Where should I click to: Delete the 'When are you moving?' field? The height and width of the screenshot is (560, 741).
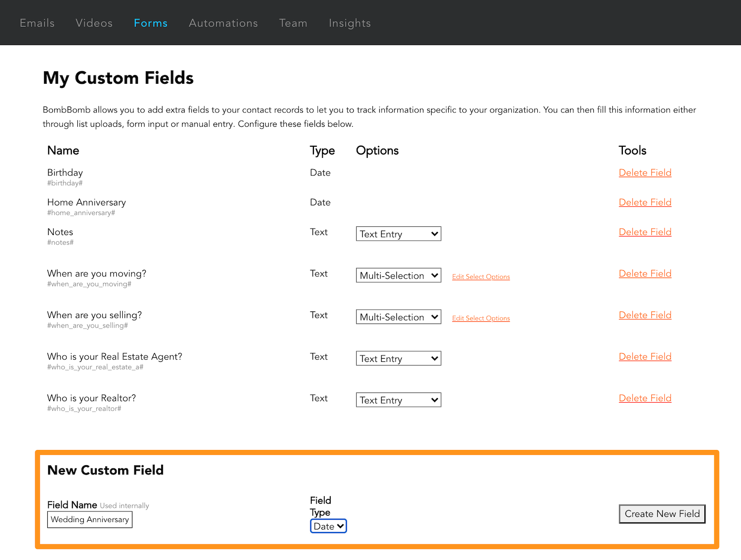click(x=645, y=274)
